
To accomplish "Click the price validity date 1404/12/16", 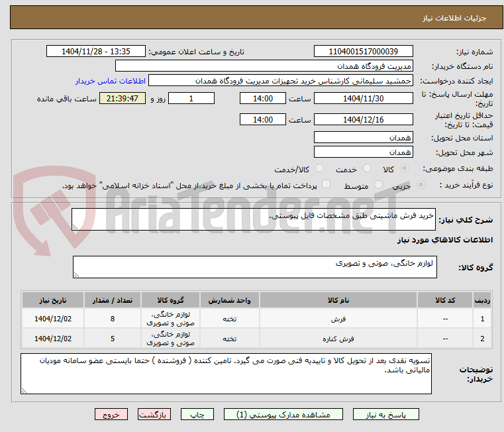I will (x=363, y=120).
